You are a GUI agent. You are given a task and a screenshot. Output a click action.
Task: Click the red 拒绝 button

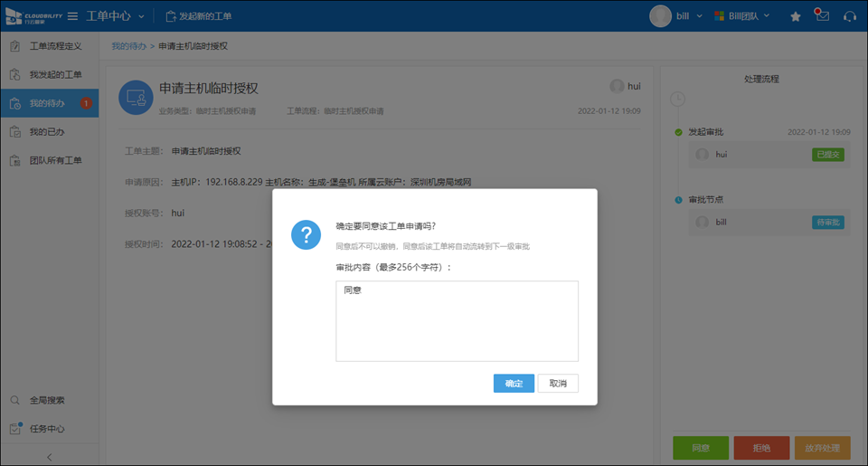[761, 448]
